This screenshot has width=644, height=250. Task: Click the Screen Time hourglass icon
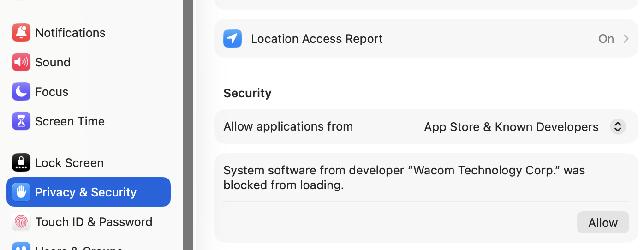pos(21,121)
